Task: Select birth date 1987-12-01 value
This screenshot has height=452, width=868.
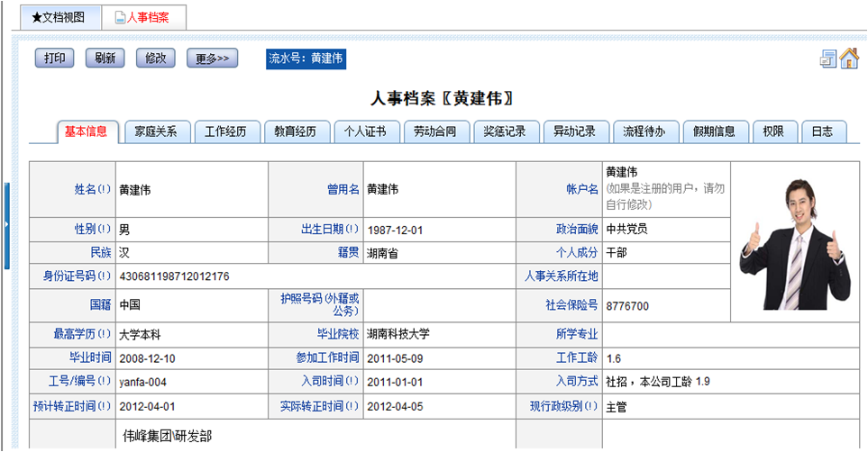Action: (395, 231)
